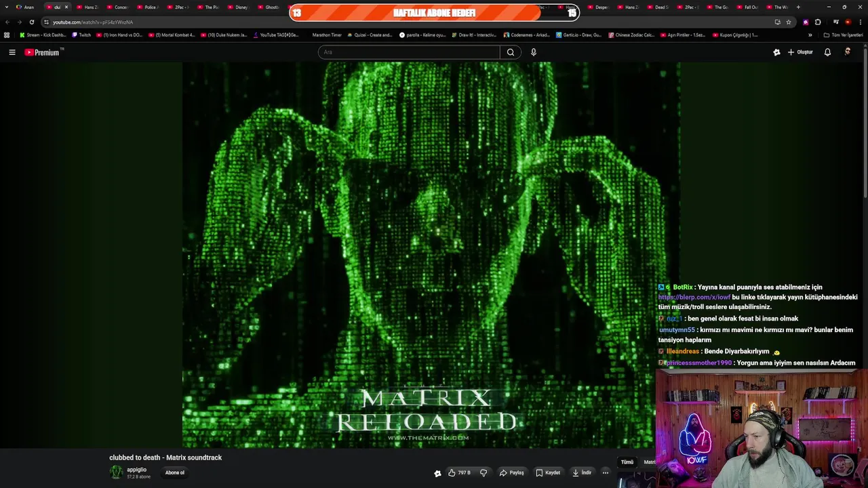Open the account avatar menu
Screen dimensions: 868x488
[848, 52]
